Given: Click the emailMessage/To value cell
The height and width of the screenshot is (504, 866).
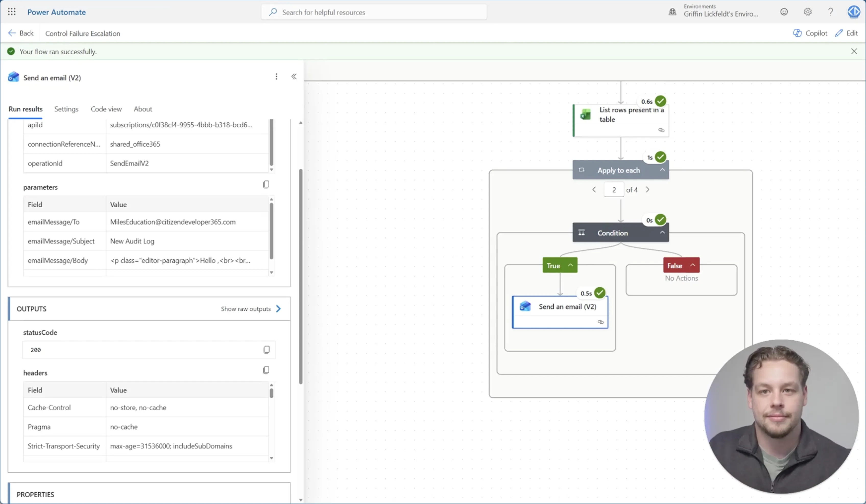Looking at the screenshot, I should pyautogui.click(x=187, y=222).
